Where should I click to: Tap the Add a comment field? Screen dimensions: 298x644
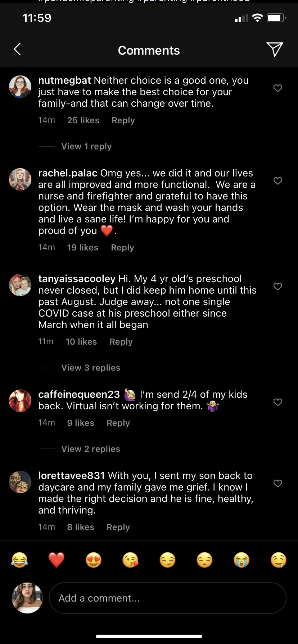[167, 598]
